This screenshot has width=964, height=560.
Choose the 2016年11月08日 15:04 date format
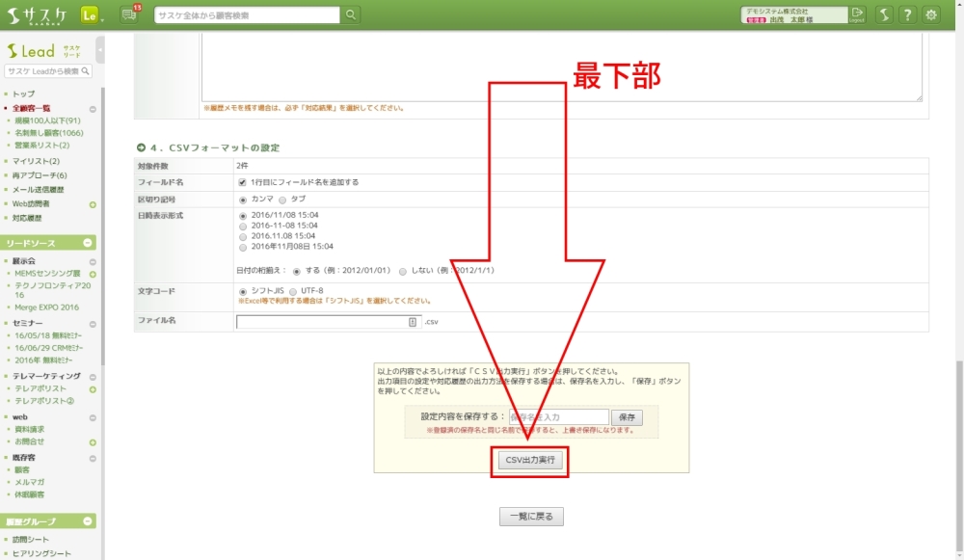(242, 247)
